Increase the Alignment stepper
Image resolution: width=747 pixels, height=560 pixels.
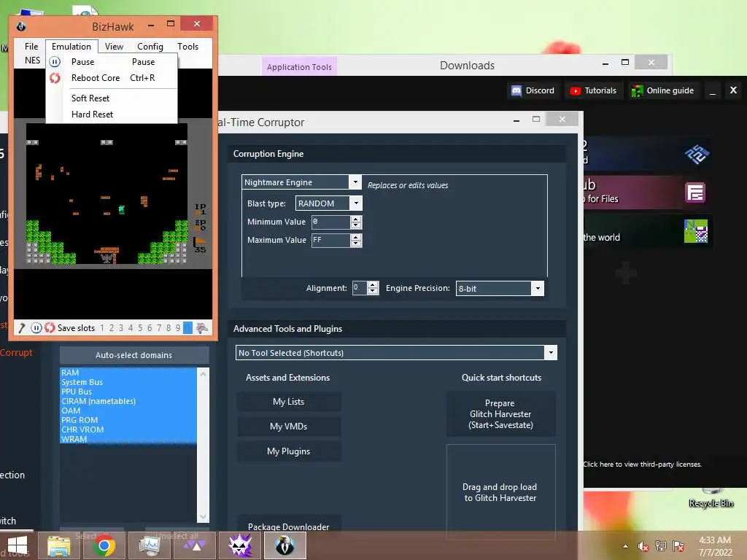pos(373,285)
